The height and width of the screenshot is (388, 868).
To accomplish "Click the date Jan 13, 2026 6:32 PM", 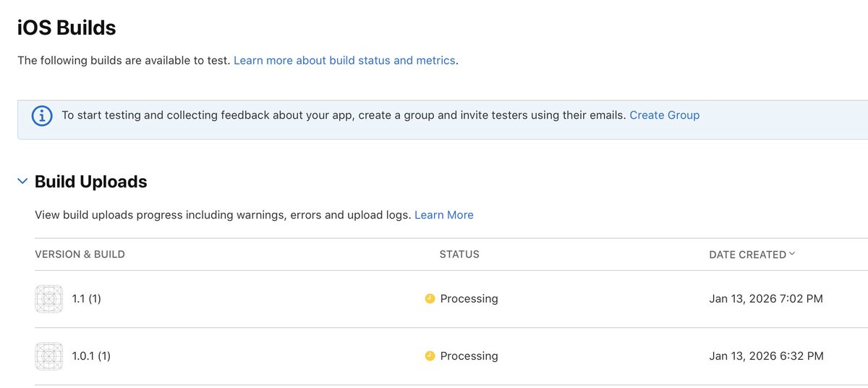I will coord(766,356).
